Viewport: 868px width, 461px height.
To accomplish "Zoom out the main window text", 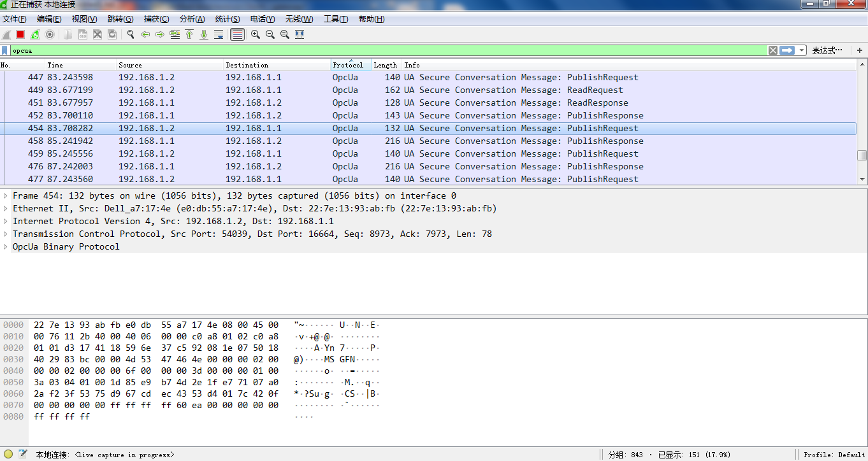I will tap(270, 34).
